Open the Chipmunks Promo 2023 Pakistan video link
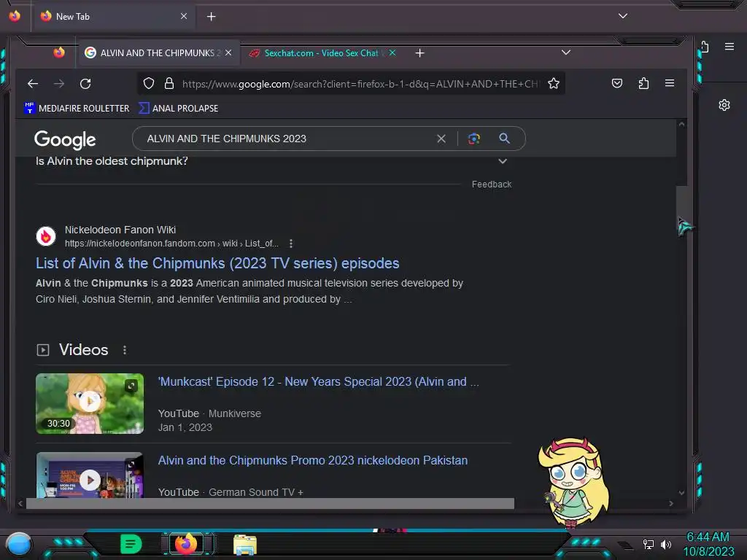The width and height of the screenshot is (747, 560). (313, 461)
